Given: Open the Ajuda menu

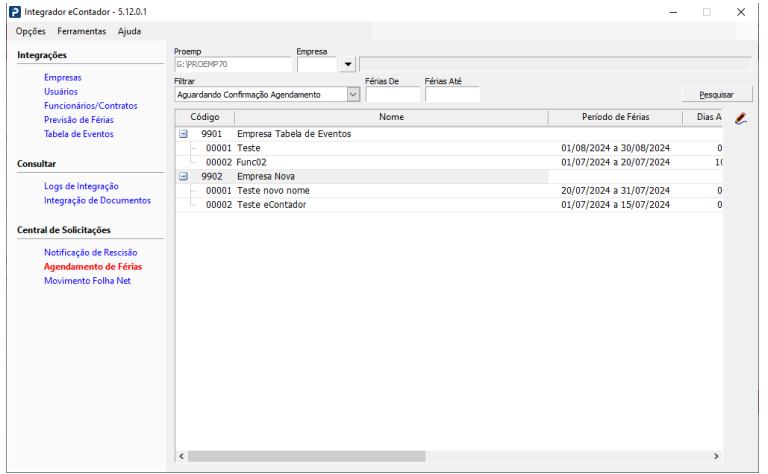Looking at the screenshot, I should point(129,31).
